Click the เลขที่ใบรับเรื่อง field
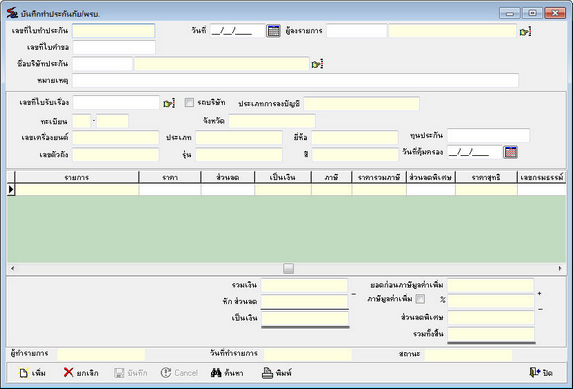Screen dimensions: 573x389 tap(116, 103)
